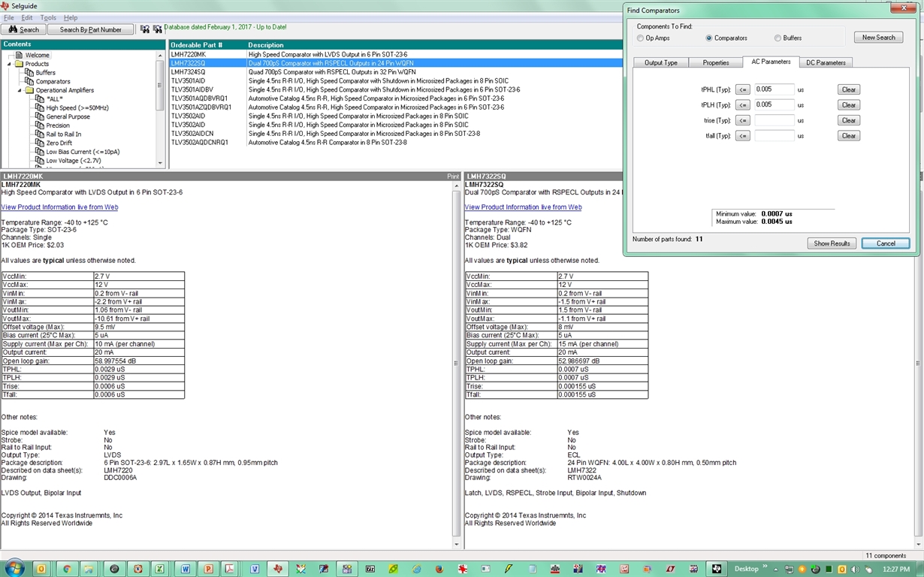This screenshot has width=924, height=577.
Task: Click the tPLH (Typ) input field
Action: point(775,105)
